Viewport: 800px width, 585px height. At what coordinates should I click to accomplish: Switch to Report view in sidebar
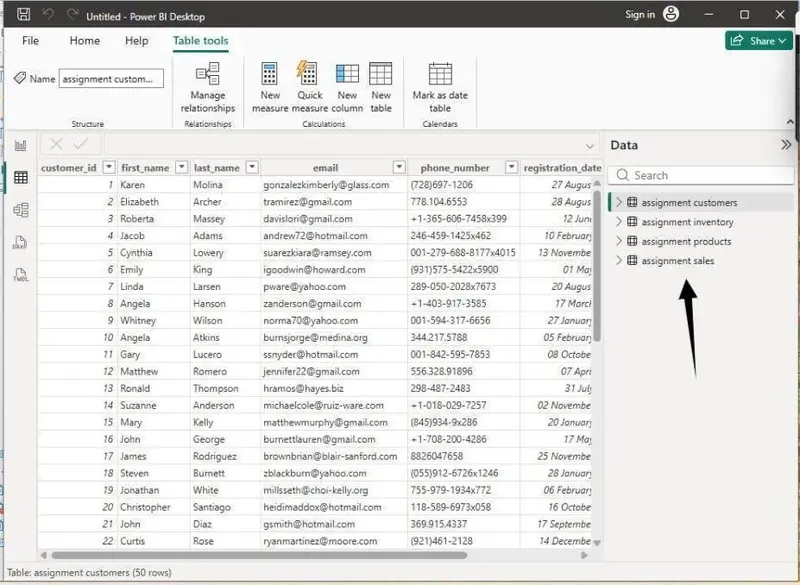pos(20,146)
